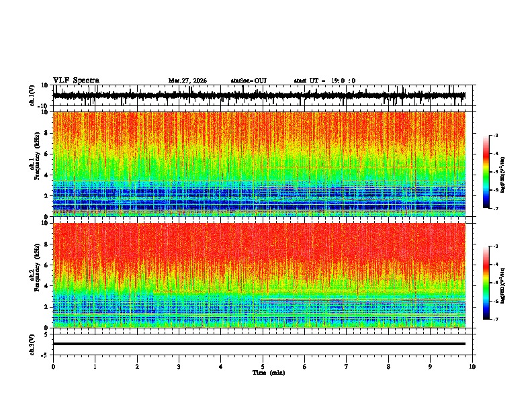This screenshot has height=411, width=532.
Task: Click the ch.1 spectrogram color scale bar
Action: 486,172
